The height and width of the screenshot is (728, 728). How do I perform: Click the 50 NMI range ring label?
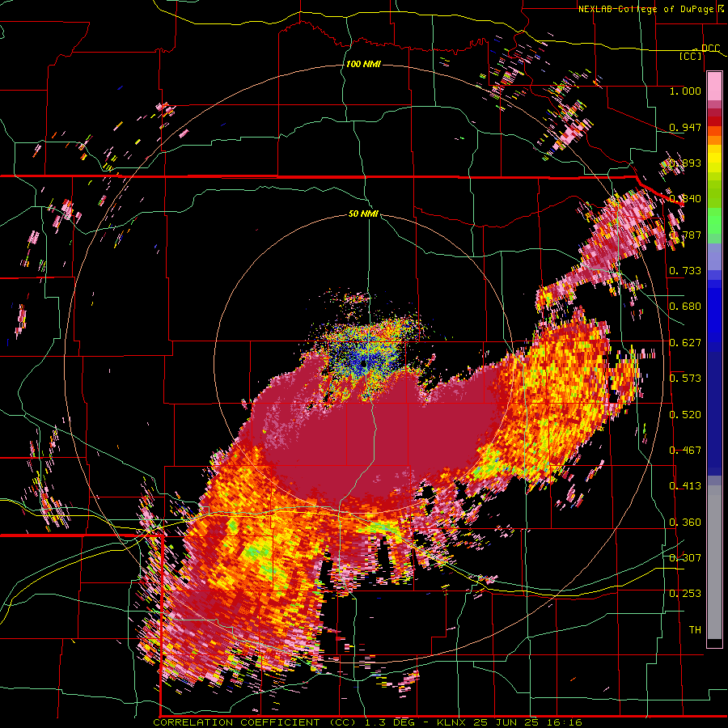pos(363,214)
